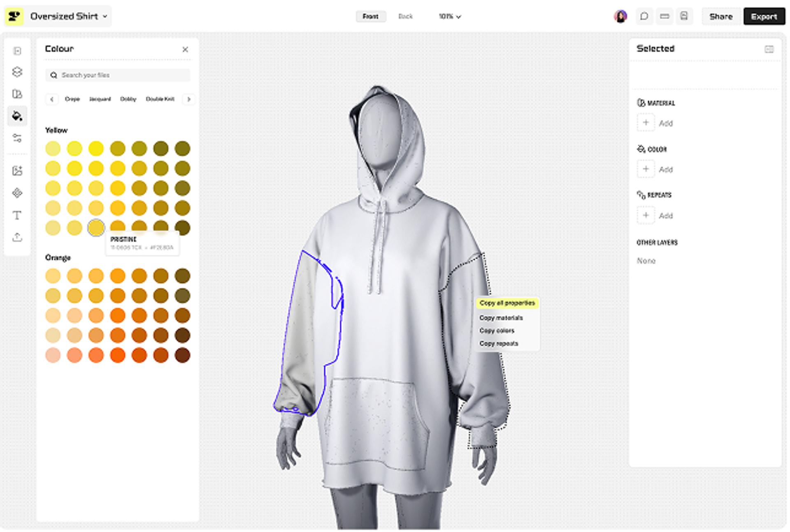Viewport: 790px width, 532px height.
Task: Open the add image tool
Action: pyautogui.click(x=17, y=171)
